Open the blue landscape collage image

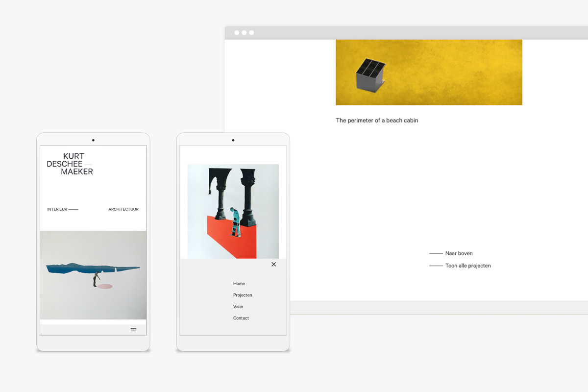click(x=93, y=275)
